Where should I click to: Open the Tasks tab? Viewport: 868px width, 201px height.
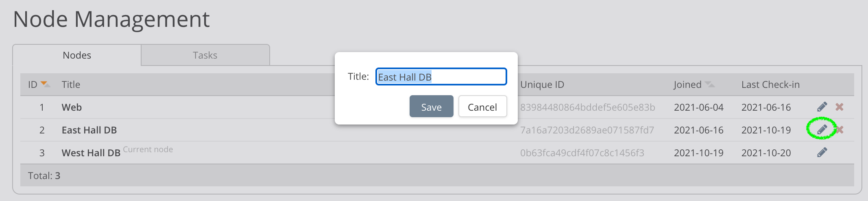coord(205,55)
